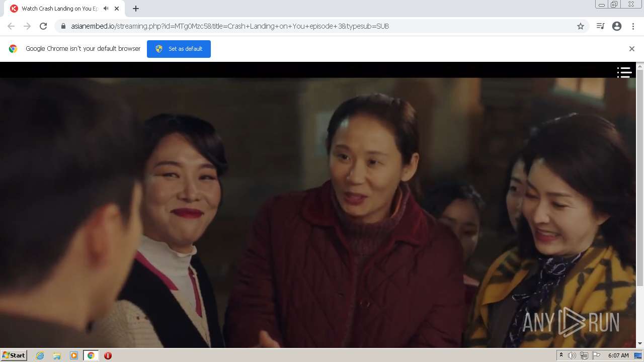Restore down the Chrome window
The image size is (644, 362).
(614, 5)
